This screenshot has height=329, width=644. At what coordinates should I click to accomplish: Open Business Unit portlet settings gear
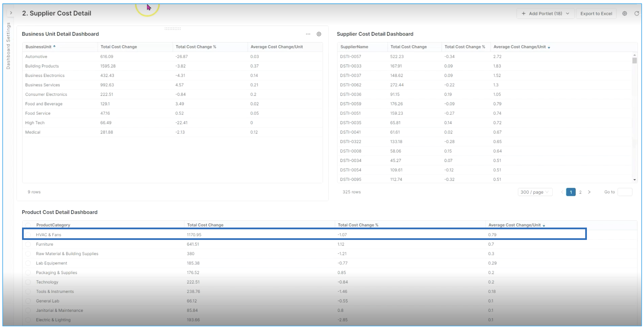(x=319, y=34)
